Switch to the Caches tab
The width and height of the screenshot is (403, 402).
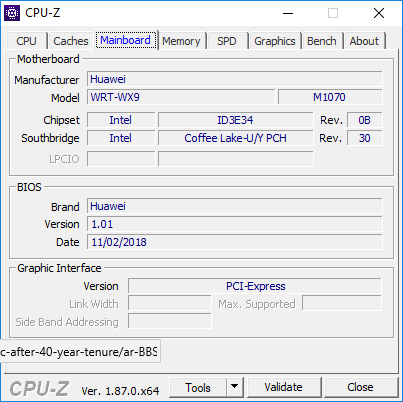(71, 41)
